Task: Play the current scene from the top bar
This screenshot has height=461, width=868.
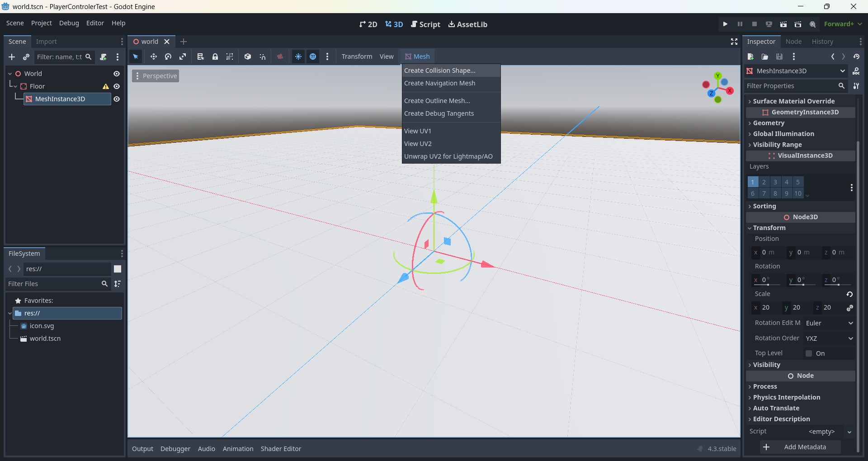Action: click(783, 24)
